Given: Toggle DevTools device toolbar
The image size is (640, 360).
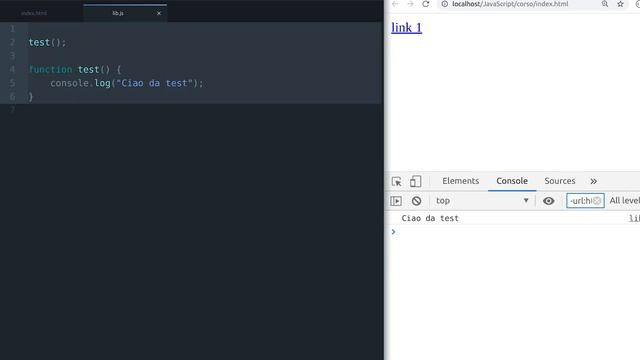Looking at the screenshot, I should (x=416, y=181).
